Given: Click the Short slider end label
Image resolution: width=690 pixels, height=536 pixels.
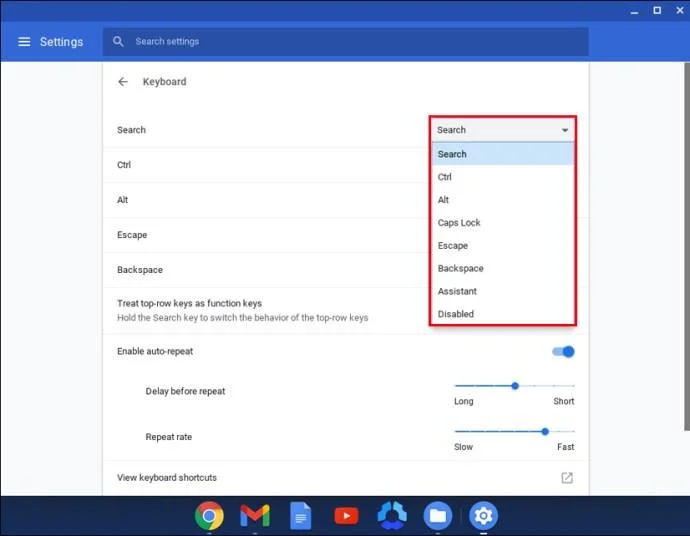Looking at the screenshot, I should pos(564,401).
